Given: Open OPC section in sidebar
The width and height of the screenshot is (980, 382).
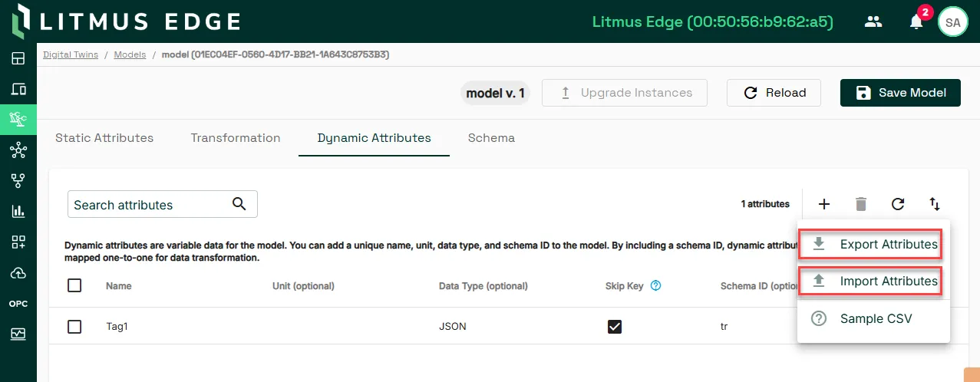Looking at the screenshot, I should tap(18, 304).
